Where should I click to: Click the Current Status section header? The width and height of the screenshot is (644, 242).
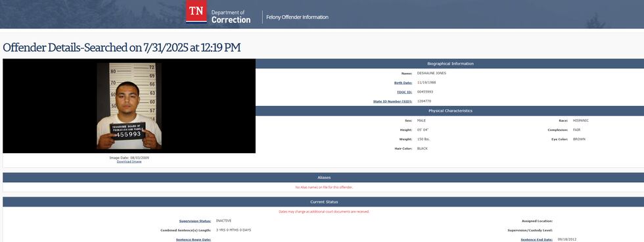(323, 202)
